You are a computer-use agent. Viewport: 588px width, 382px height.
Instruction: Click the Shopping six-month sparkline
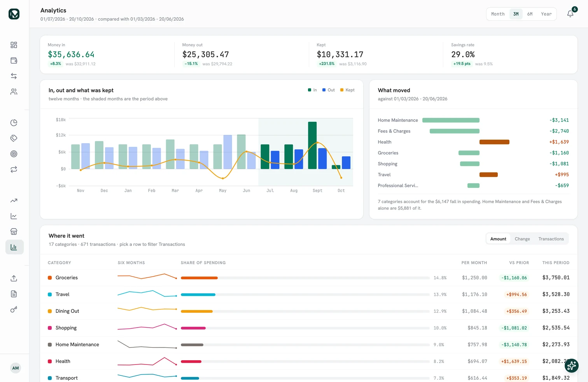147,327
